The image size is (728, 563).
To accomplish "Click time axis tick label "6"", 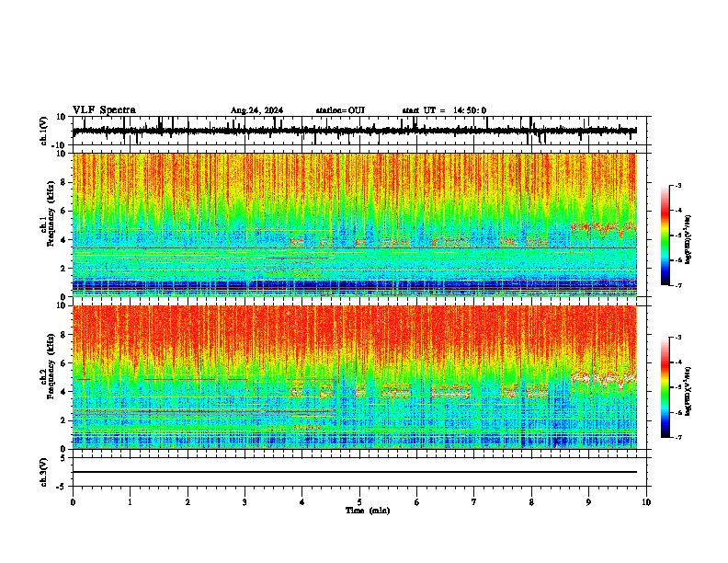I will [417, 502].
